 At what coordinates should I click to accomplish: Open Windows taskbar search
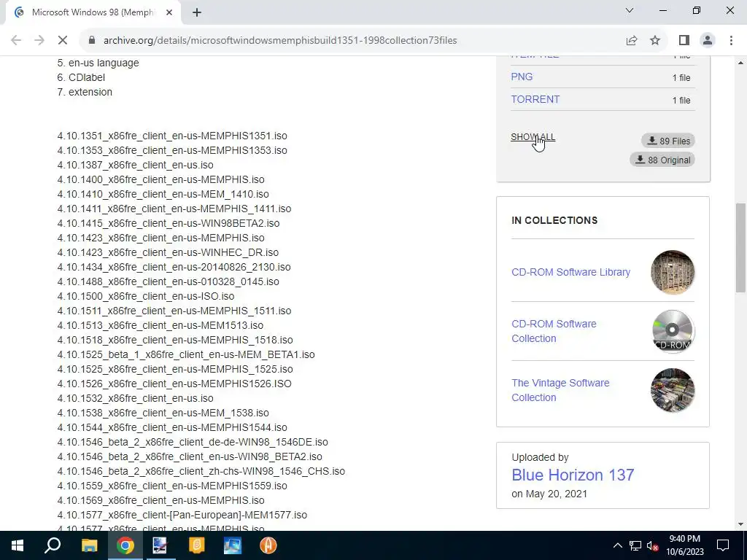pyautogui.click(x=53, y=545)
